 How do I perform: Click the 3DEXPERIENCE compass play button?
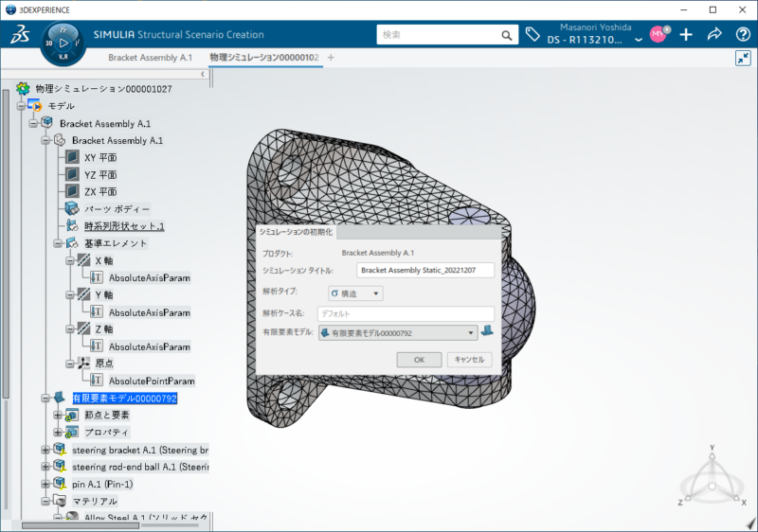[x=63, y=44]
